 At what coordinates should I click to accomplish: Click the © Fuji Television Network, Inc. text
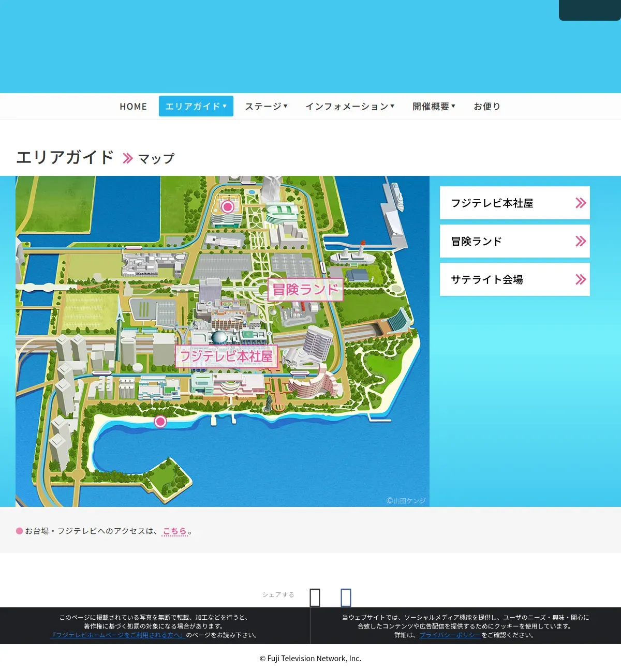pyautogui.click(x=310, y=658)
